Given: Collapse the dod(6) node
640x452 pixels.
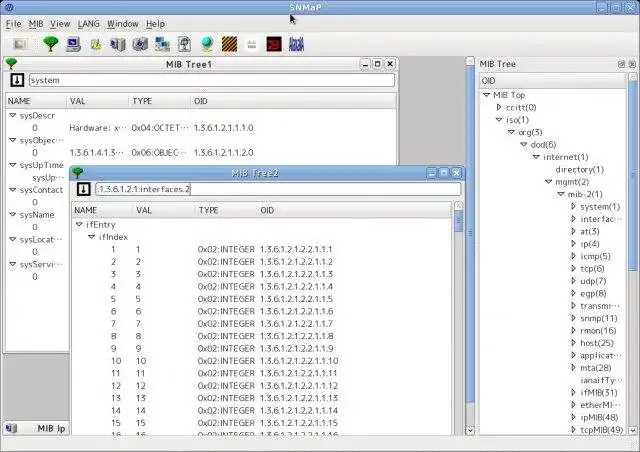Looking at the screenshot, I should [x=524, y=144].
